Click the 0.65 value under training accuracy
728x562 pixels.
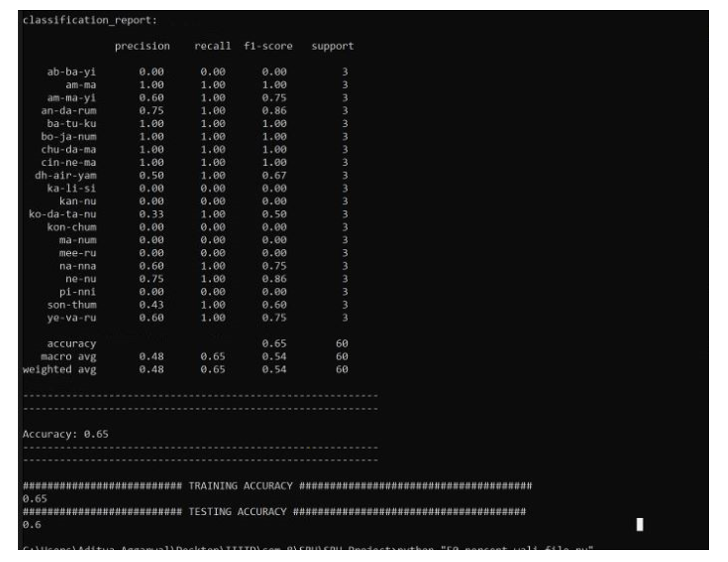click(x=34, y=499)
